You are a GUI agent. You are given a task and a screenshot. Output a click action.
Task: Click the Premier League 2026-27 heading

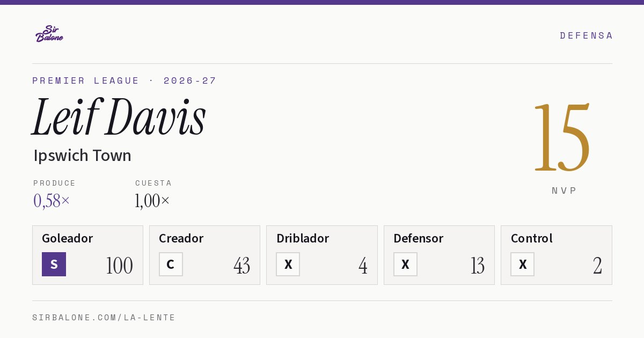(x=124, y=80)
